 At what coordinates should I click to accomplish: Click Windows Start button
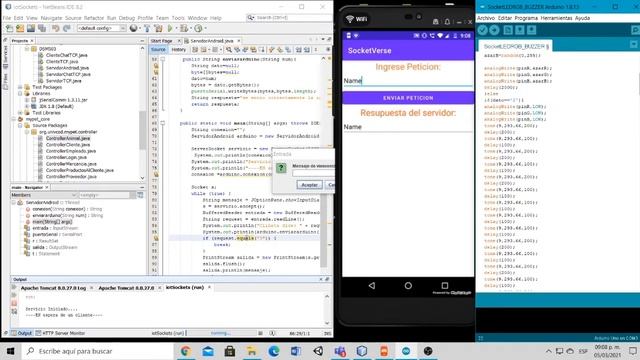coord(10,351)
